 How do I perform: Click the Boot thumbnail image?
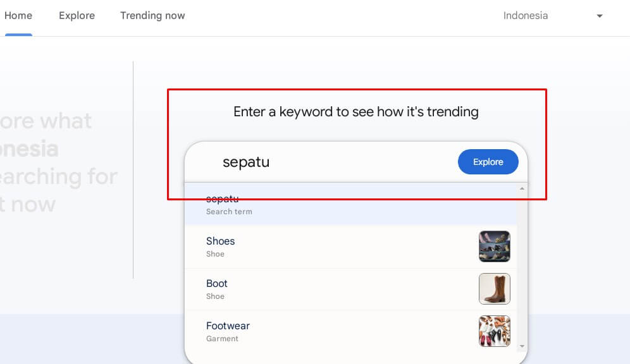tap(495, 289)
